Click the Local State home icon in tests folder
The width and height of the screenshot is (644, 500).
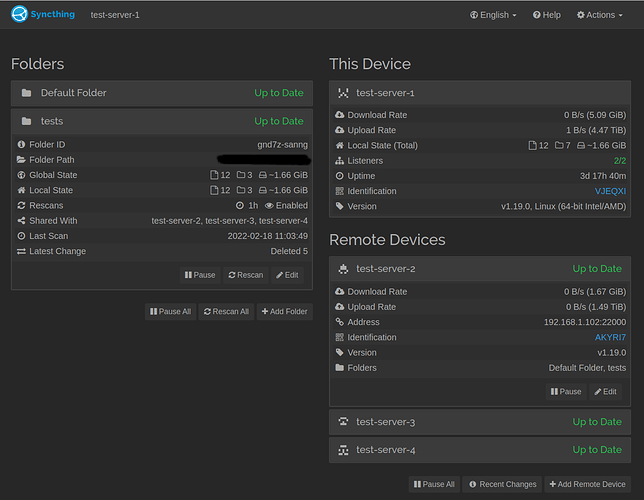[21, 190]
